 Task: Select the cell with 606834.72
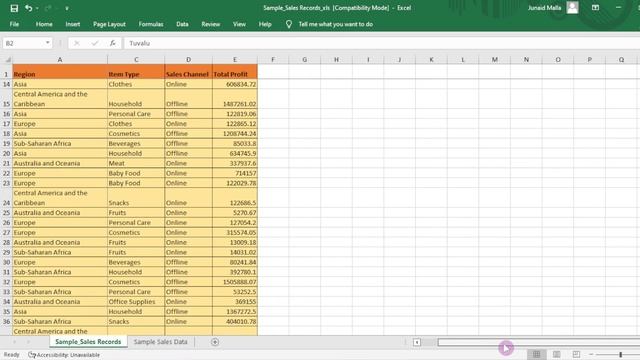click(x=235, y=84)
